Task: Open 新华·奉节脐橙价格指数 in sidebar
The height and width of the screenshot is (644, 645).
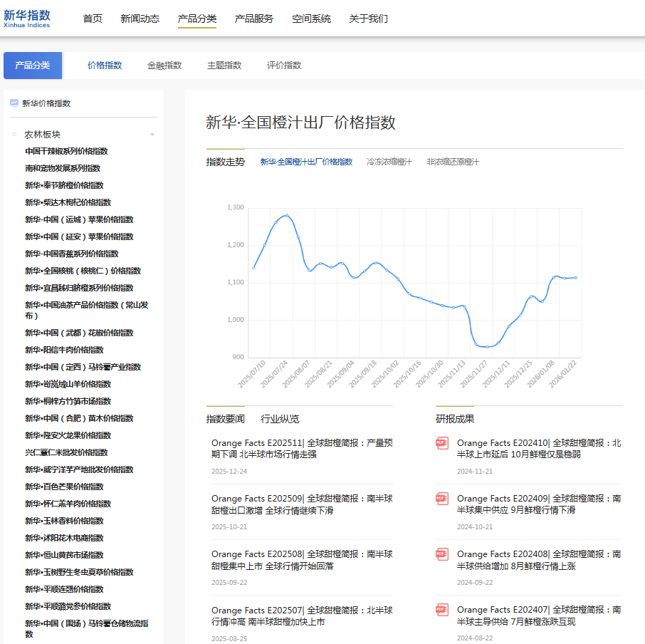Action: 64,185
